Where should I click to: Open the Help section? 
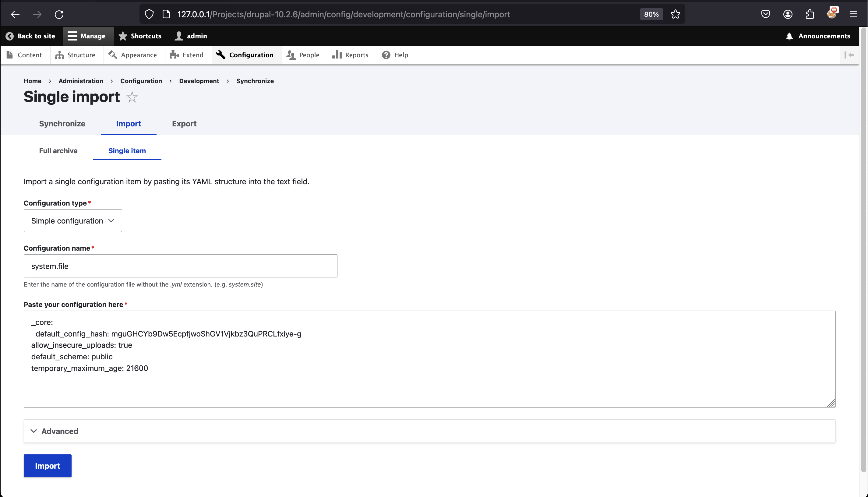(x=396, y=55)
